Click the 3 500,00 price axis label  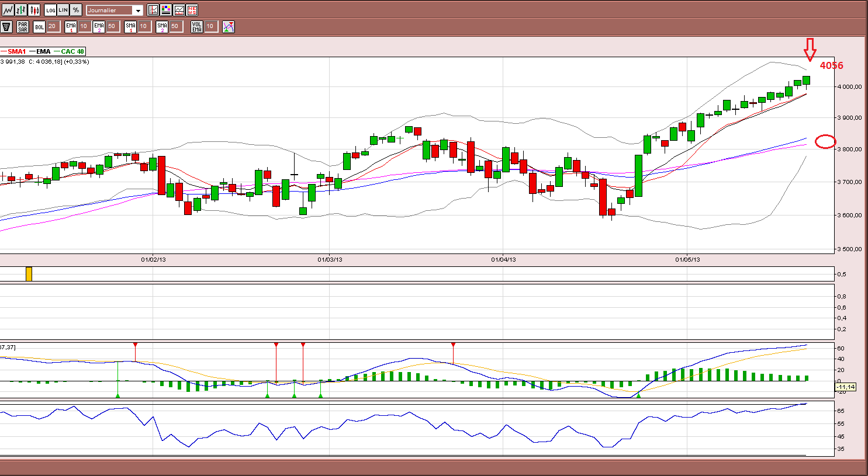click(849, 249)
